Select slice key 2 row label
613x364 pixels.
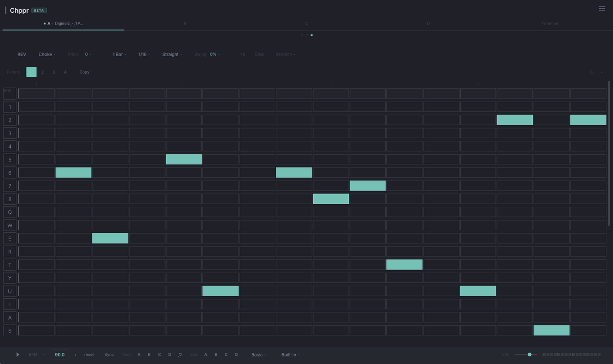pos(10,120)
